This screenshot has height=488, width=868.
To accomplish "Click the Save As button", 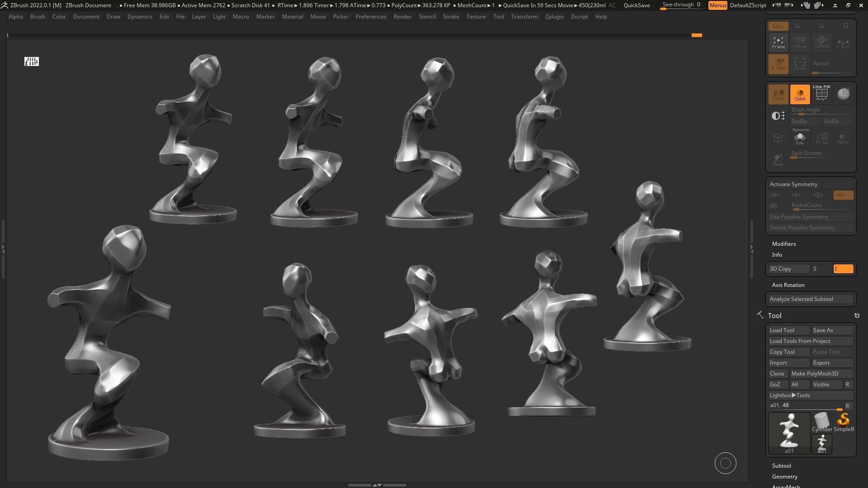I will pos(832,330).
